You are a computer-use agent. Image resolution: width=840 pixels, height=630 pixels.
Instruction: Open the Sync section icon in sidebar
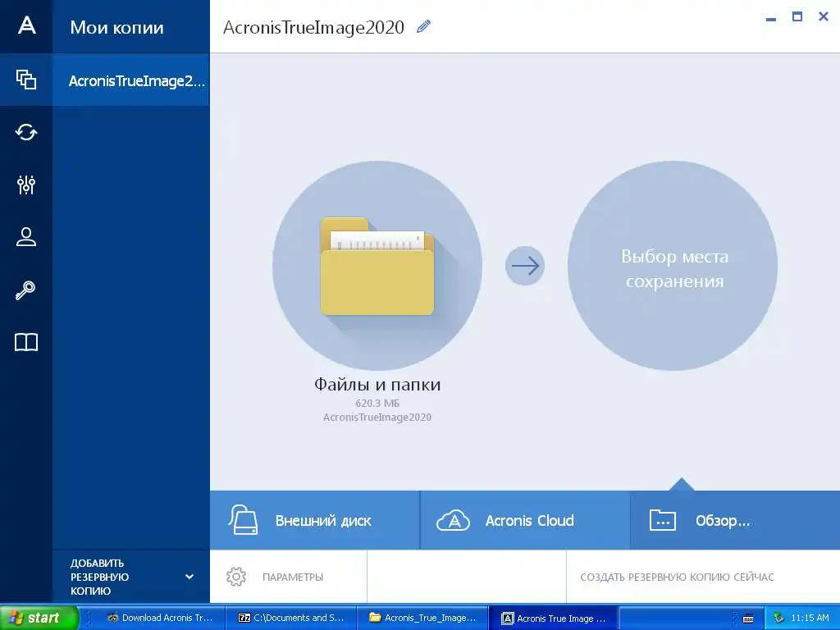pos(26,132)
